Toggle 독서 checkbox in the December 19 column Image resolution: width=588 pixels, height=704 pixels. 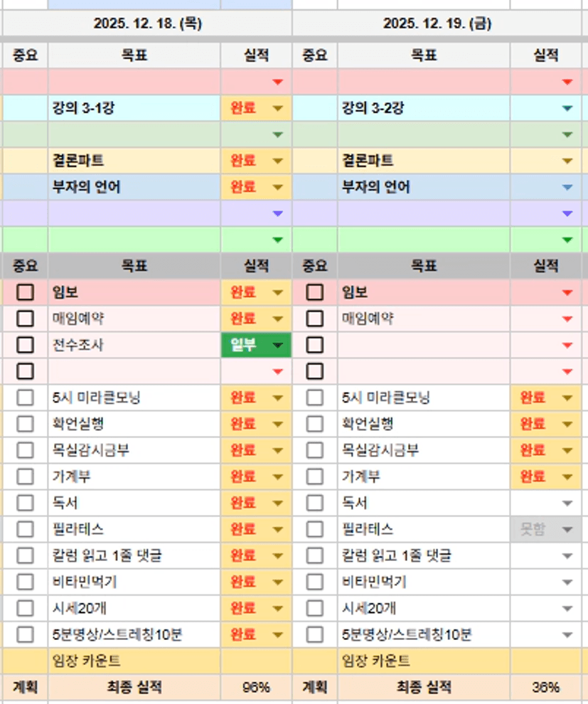314,503
